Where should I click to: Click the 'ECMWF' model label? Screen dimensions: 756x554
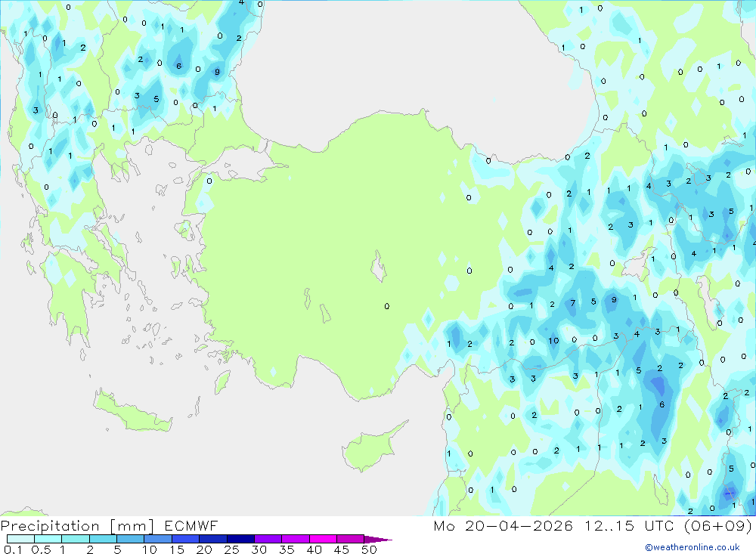tap(191, 525)
